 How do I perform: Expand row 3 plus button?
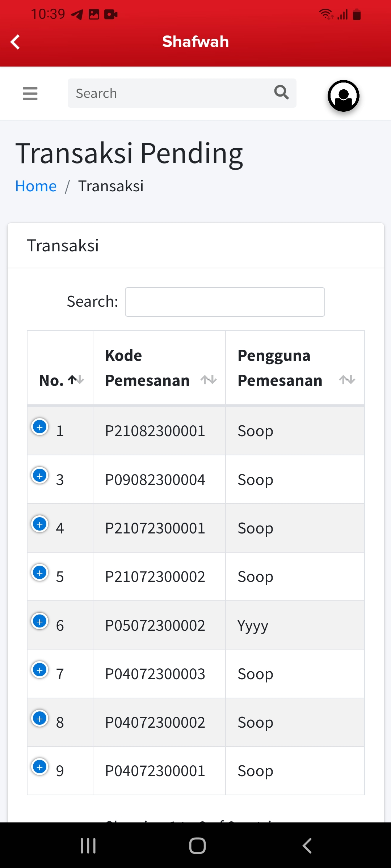40,476
